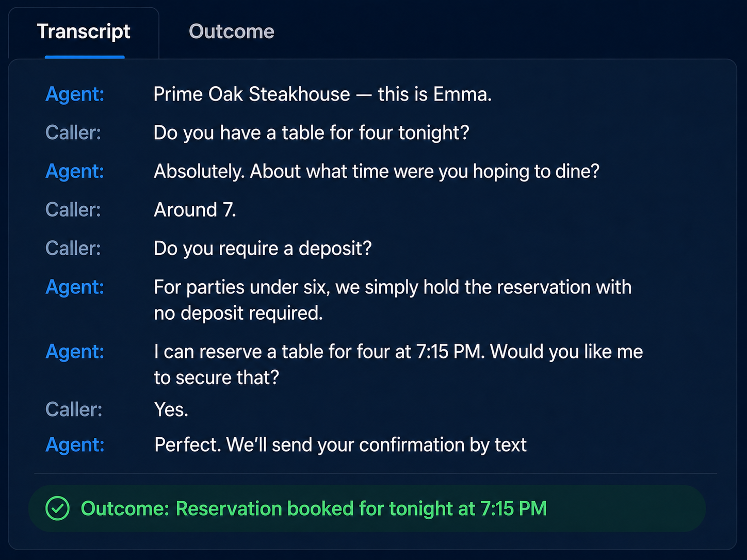Click the Caller label beside deposit question
This screenshot has height=560, width=747.
click(x=73, y=249)
